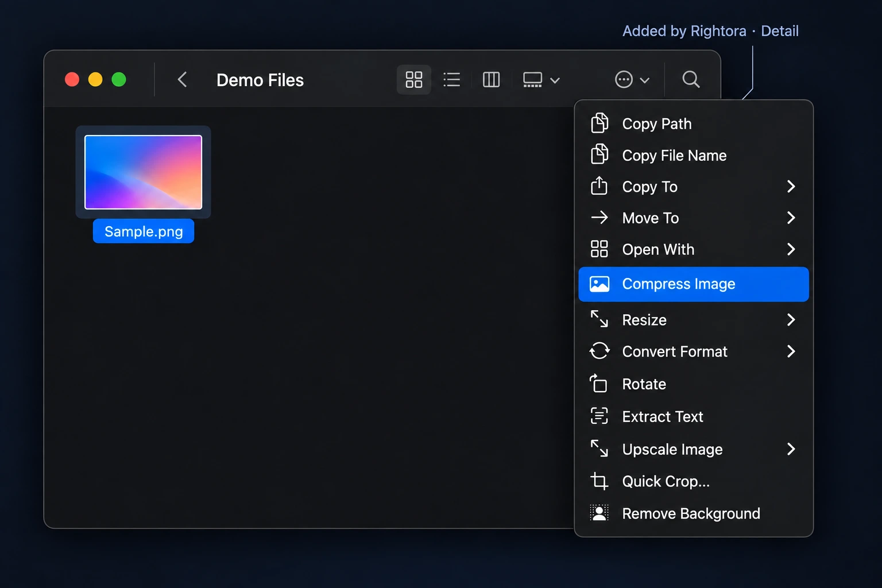Click the Remove Background person icon
Viewport: 882px width, 588px height.
[x=599, y=513]
